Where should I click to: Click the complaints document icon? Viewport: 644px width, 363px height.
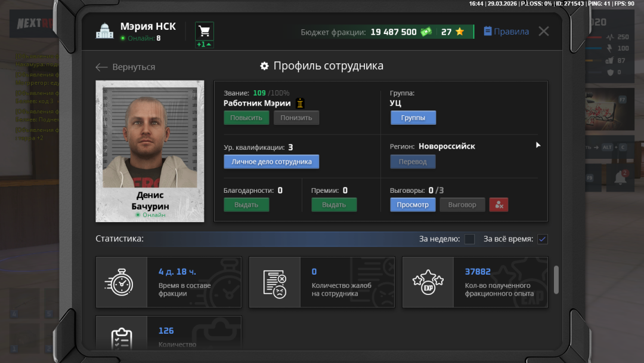(274, 282)
